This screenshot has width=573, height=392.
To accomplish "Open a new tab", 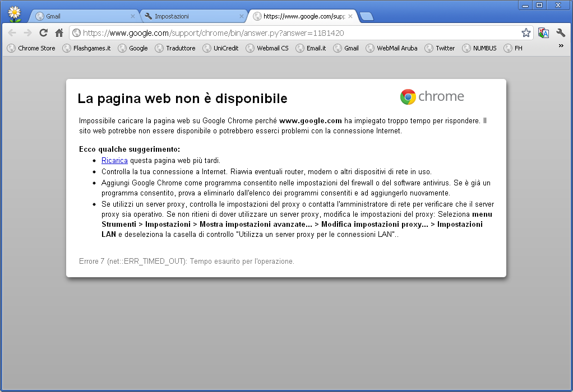I will tap(366, 16).
